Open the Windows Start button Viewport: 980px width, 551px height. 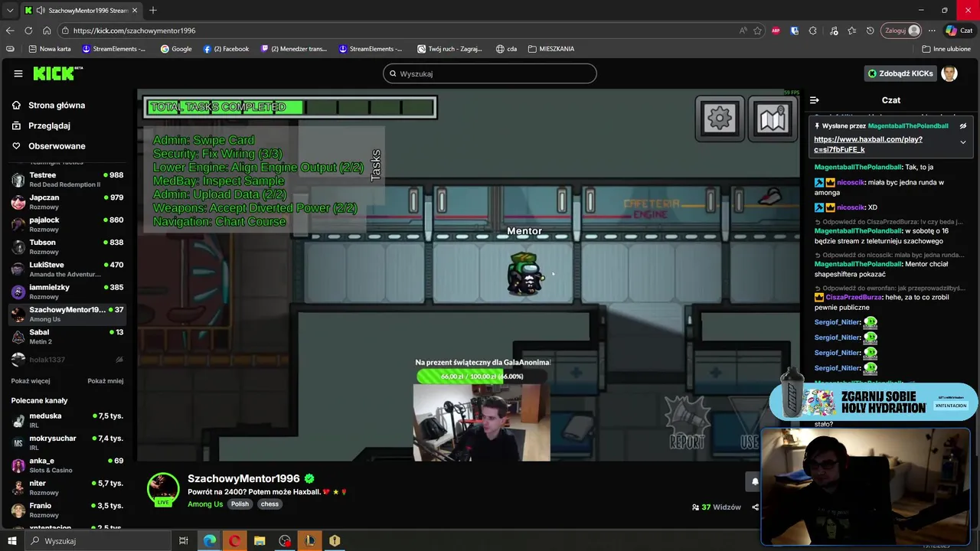tap(11, 541)
